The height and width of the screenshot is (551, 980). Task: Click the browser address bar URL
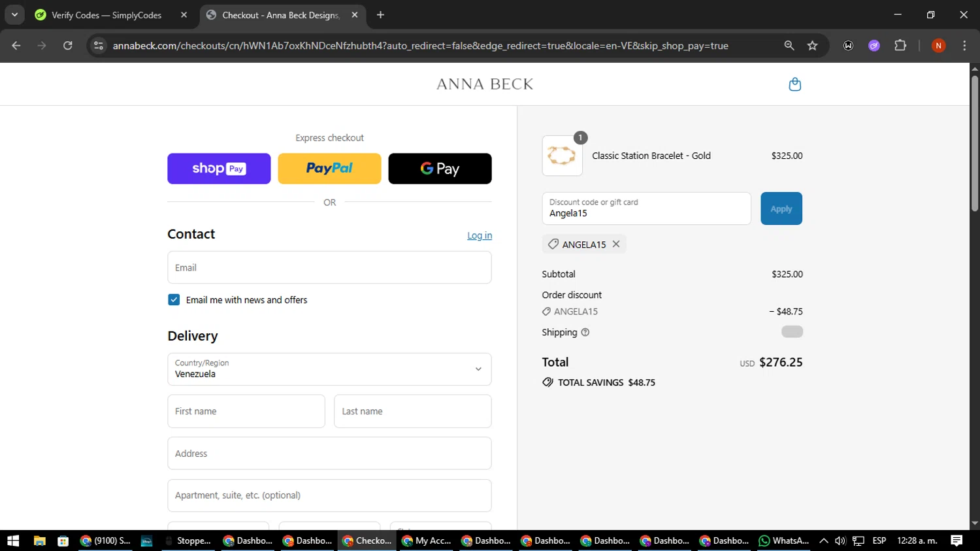point(420,46)
